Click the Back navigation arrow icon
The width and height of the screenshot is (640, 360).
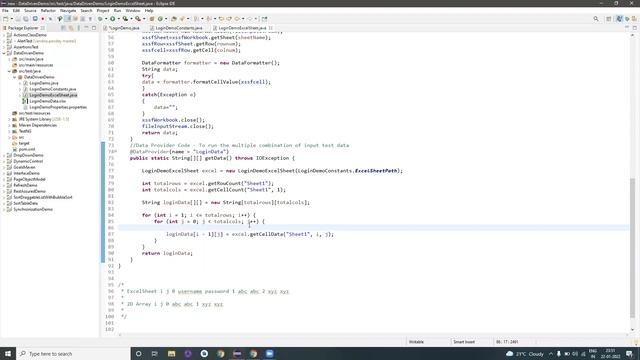237,19
